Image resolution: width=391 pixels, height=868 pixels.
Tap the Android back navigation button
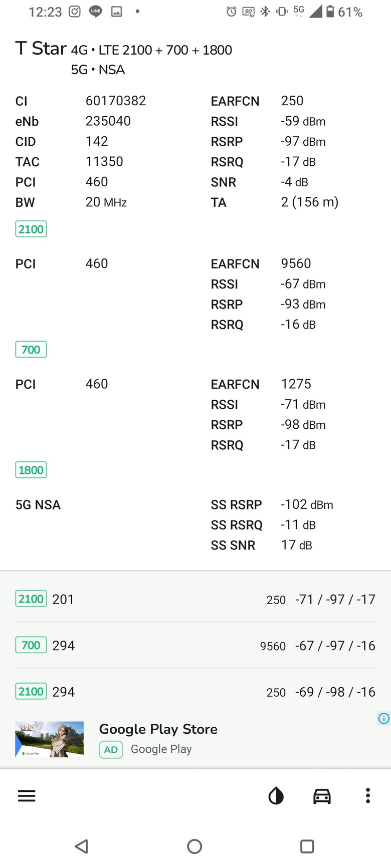pyautogui.click(x=82, y=846)
